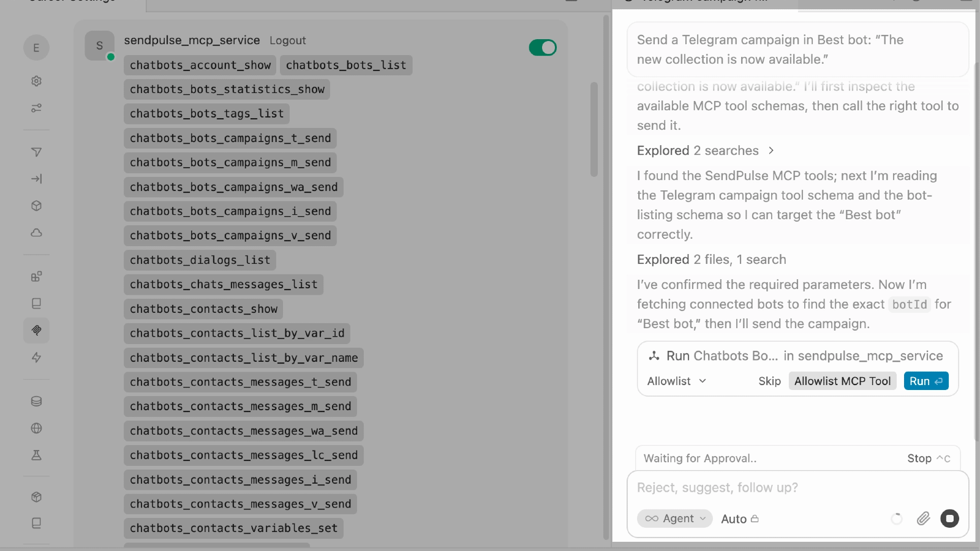980x551 pixels.
Task: Click the Telegram campaign prompt message box
Action: (798, 50)
